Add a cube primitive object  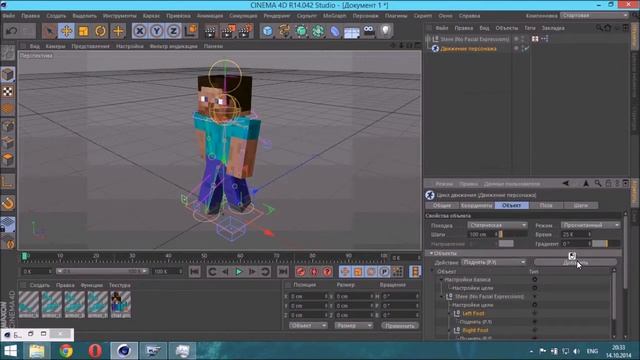point(267,31)
